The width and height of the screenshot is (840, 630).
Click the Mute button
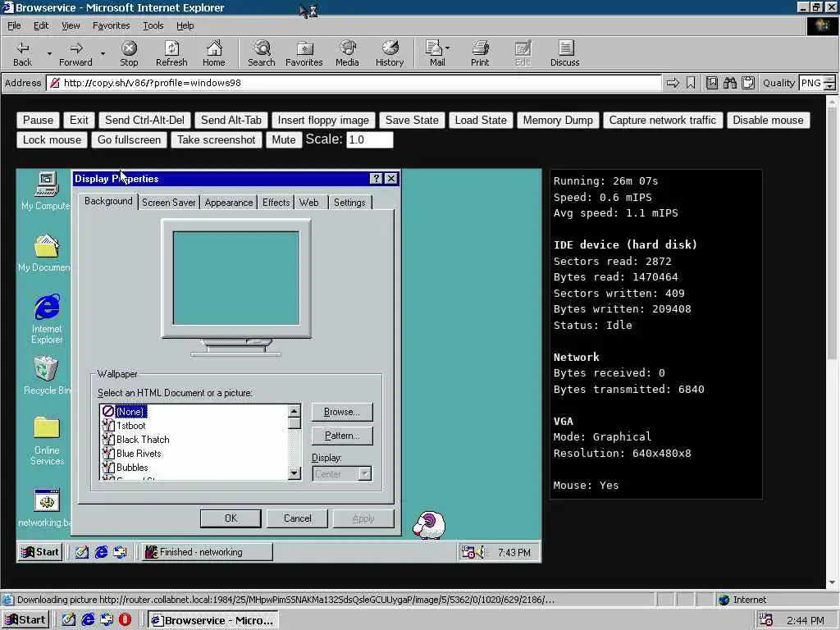pyautogui.click(x=283, y=139)
